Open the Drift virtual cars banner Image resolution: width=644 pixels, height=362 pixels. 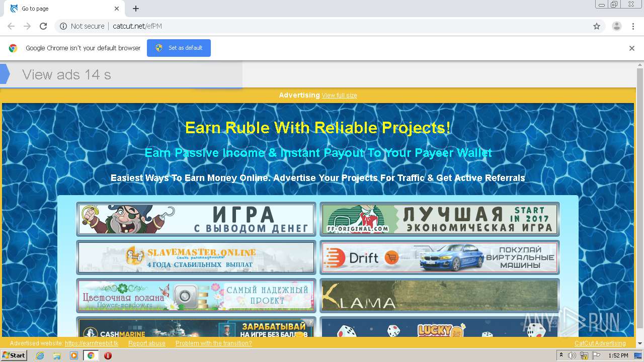coord(440,257)
